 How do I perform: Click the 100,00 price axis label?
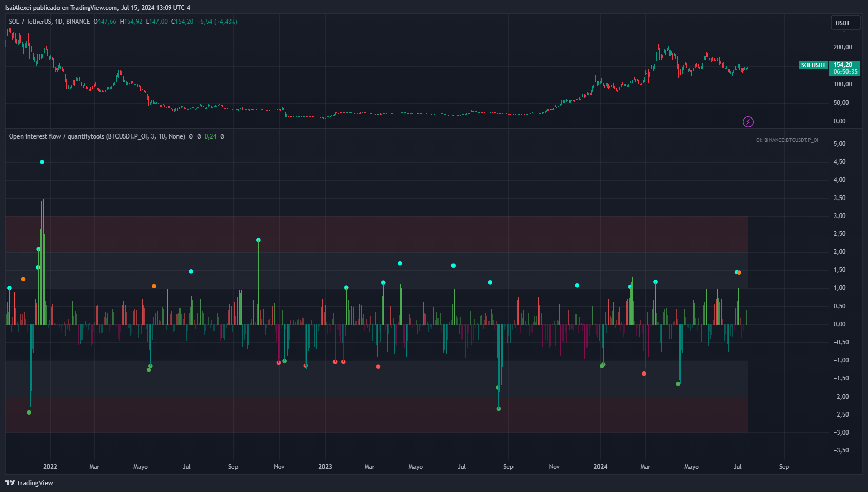[x=842, y=84]
